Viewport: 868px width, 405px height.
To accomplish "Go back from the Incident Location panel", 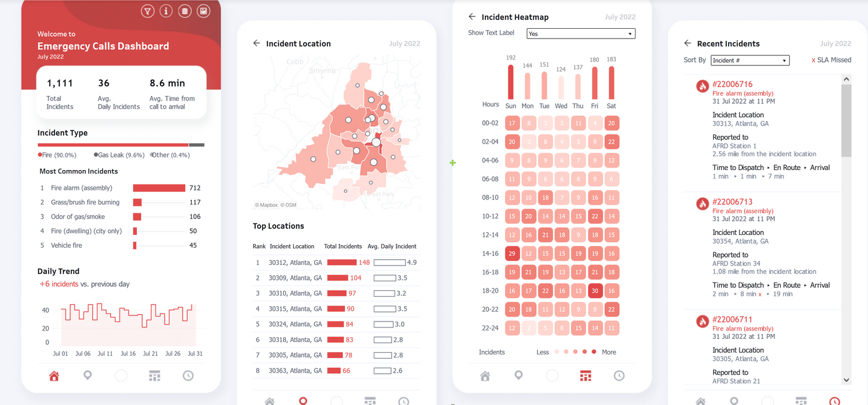I will 256,43.
